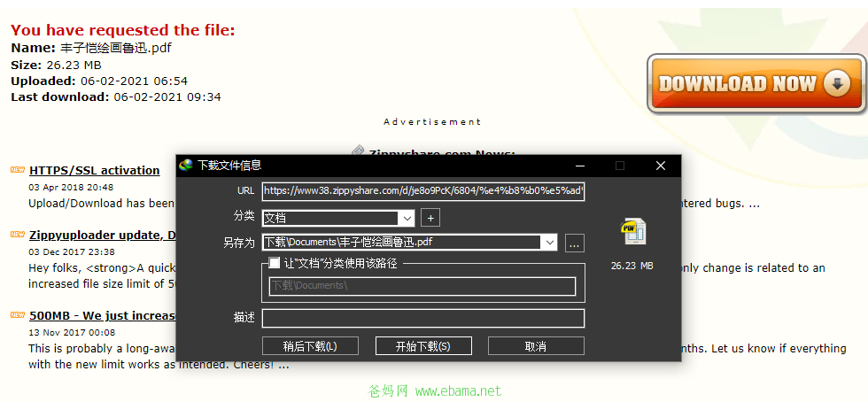The image size is (868, 402).
Task: Click the disabled 下载\Documents\ path field
Action: (422, 286)
